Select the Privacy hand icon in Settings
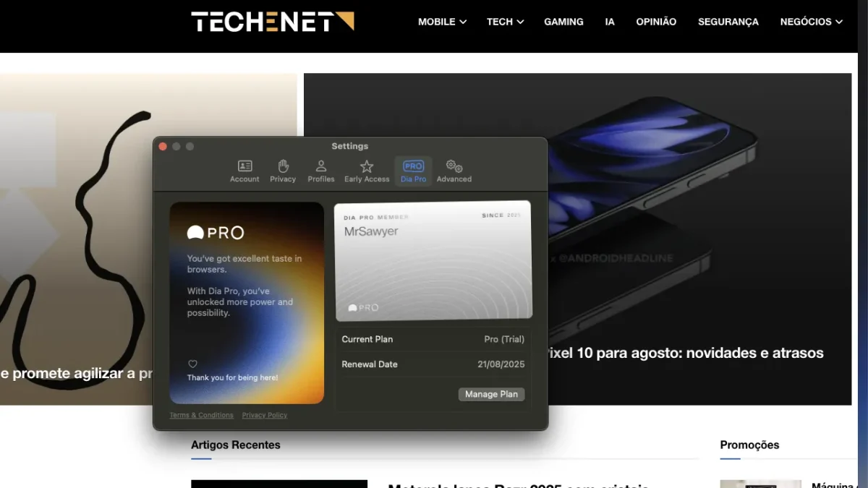Screen dimensions: 868x488 [283, 171]
